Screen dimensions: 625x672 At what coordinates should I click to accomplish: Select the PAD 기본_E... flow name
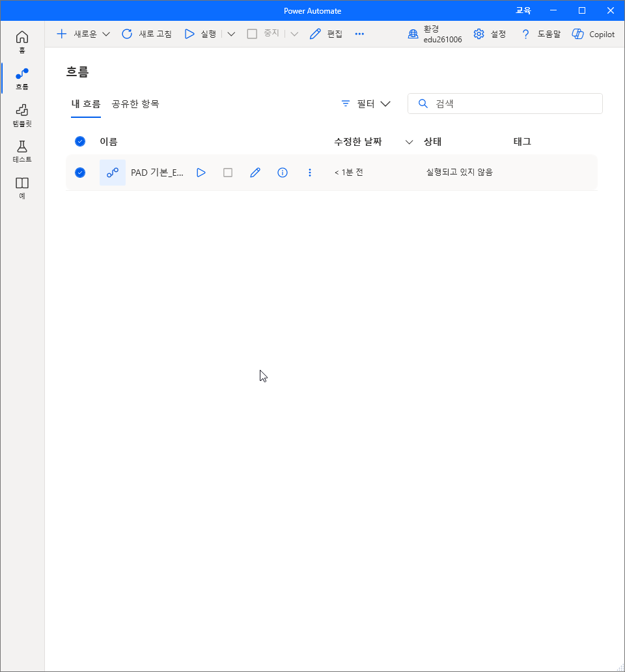pos(157,173)
